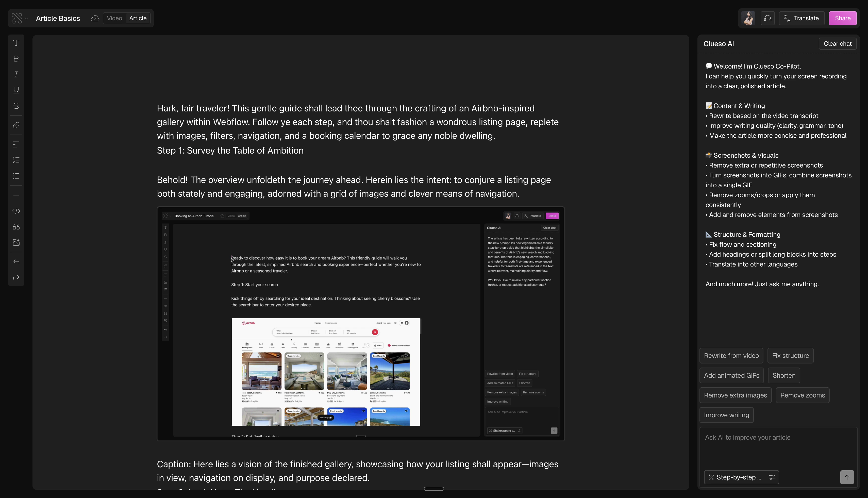This screenshot has width=868, height=498.
Task: Apply strikethrough formatting icon
Action: point(16,106)
